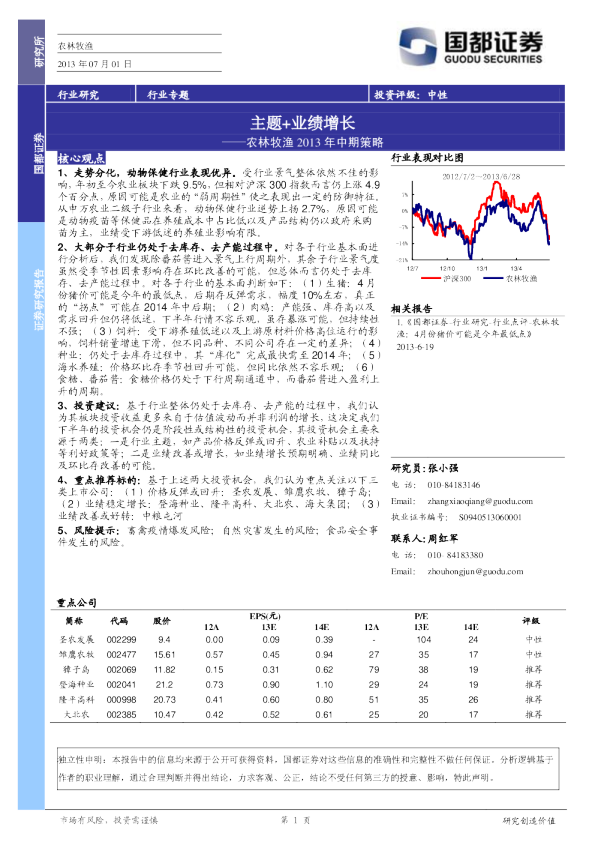Click the report title 主题+业绩增长
The image size is (595, 842).
[x=302, y=123]
